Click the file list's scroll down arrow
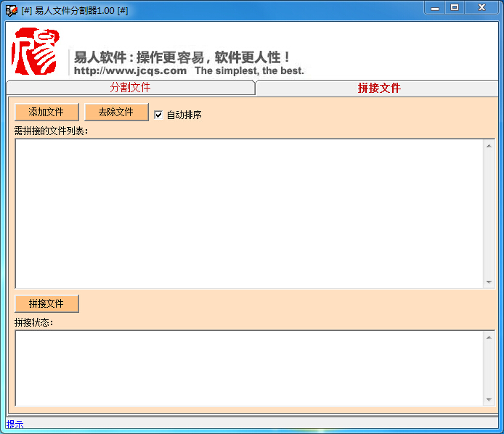 coord(489,282)
